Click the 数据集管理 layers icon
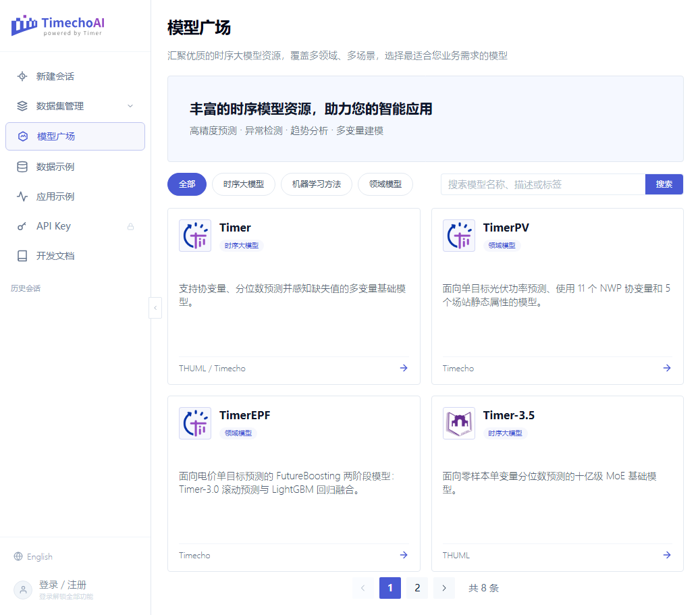700x615 pixels. 22,106
